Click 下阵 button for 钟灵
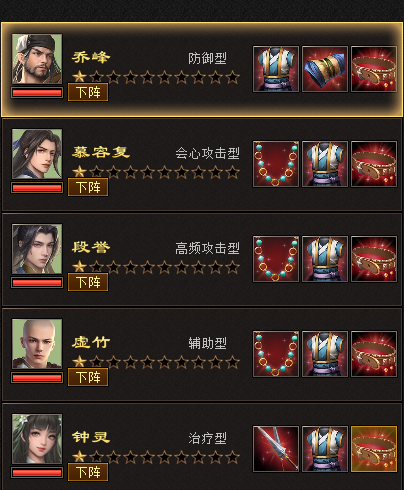This screenshot has height=490, width=404. 88,472
